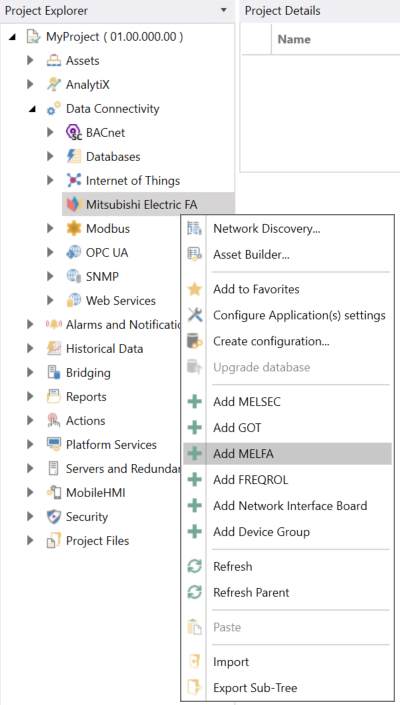The height and width of the screenshot is (705, 400).
Task: Select Add to Favorites menu entry
Action: click(x=288, y=289)
